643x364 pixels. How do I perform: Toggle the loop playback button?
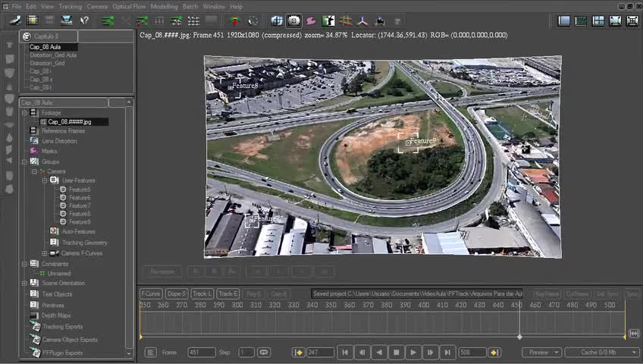[264, 353]
